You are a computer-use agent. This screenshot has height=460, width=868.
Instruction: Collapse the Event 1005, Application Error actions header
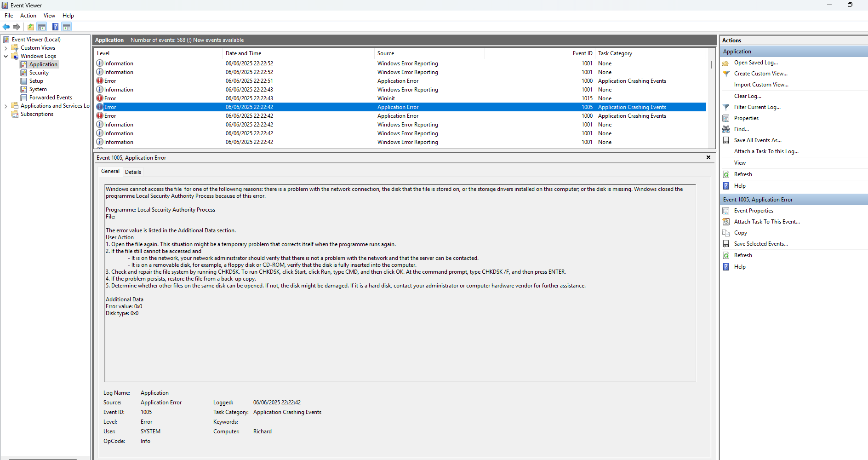pyautogui.click(x=794, y=200)
